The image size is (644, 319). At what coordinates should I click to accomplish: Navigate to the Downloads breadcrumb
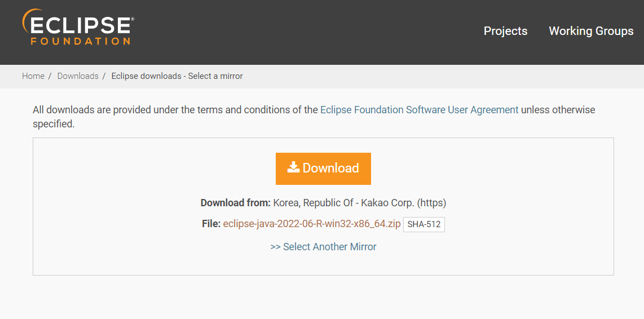tap(78, 76)
